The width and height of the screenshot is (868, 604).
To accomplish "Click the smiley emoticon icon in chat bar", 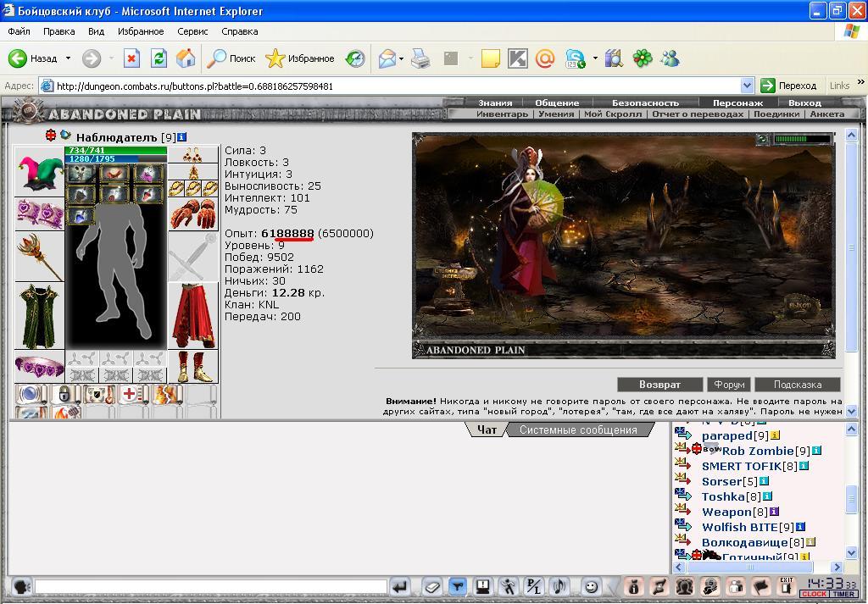I will 591,586.
